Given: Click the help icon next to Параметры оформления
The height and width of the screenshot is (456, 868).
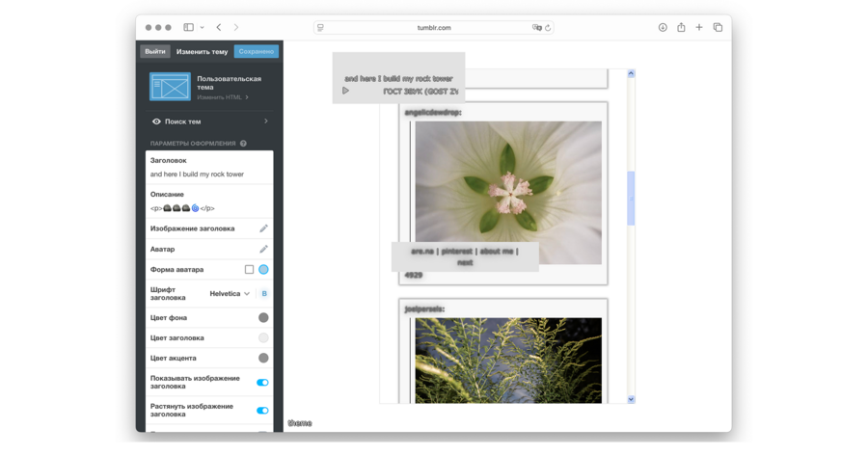Looking at the screenshot, I should pyautogui.click(x=243, y=144).
